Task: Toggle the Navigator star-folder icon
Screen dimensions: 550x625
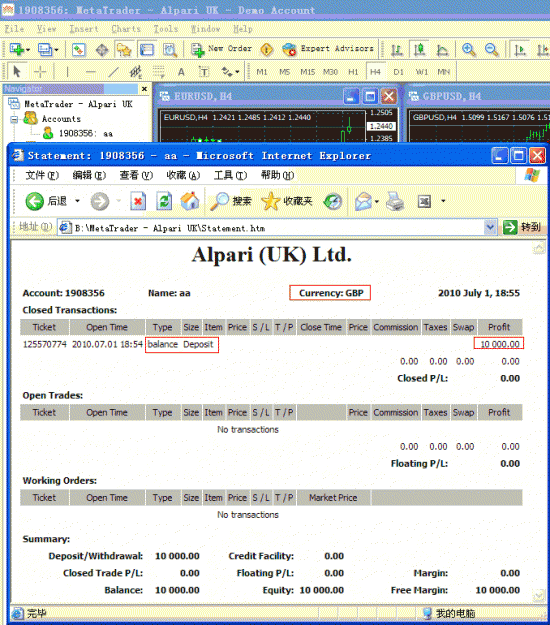Action: pos(124,50)
